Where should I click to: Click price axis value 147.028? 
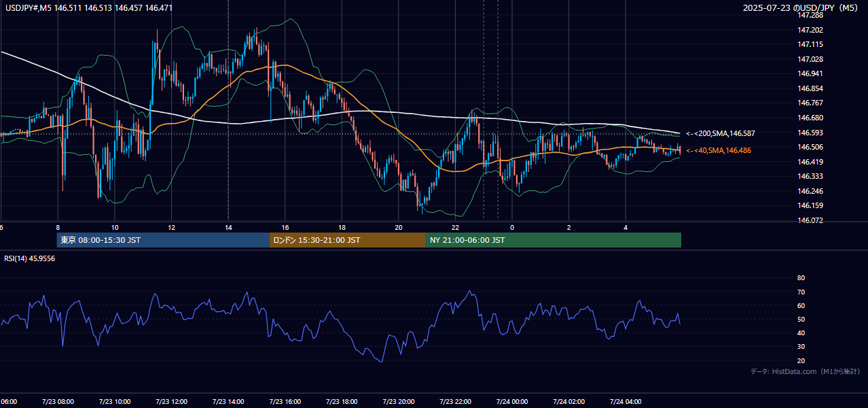coord(810,59)
